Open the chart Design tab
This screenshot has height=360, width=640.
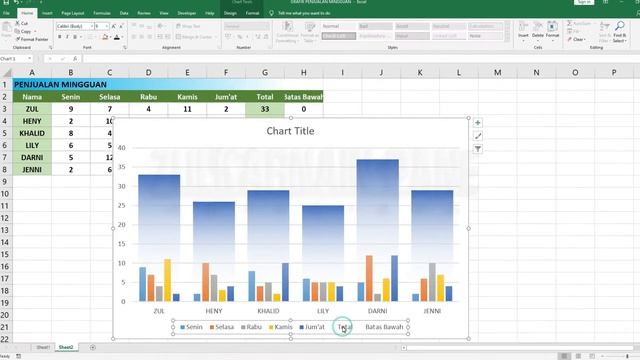[230, 13]
